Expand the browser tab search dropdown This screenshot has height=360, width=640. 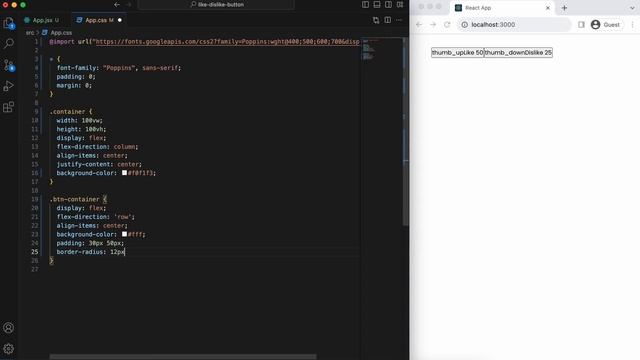(x=632, y=8)
